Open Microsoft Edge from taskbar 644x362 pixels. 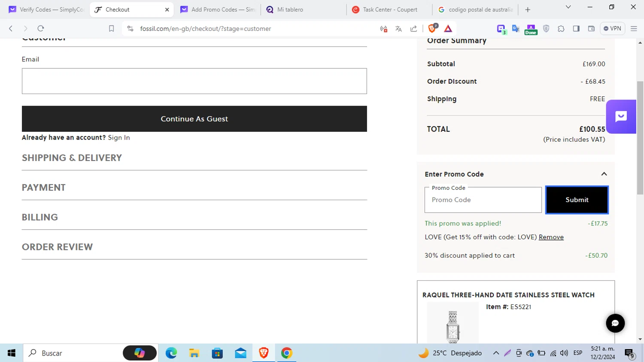click(x=171, y=353)
